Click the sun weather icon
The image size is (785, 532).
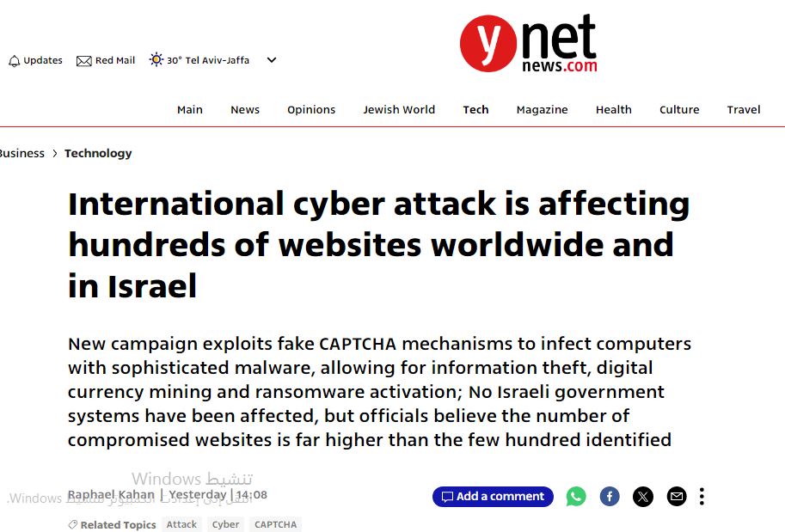(x=156, y=59)
